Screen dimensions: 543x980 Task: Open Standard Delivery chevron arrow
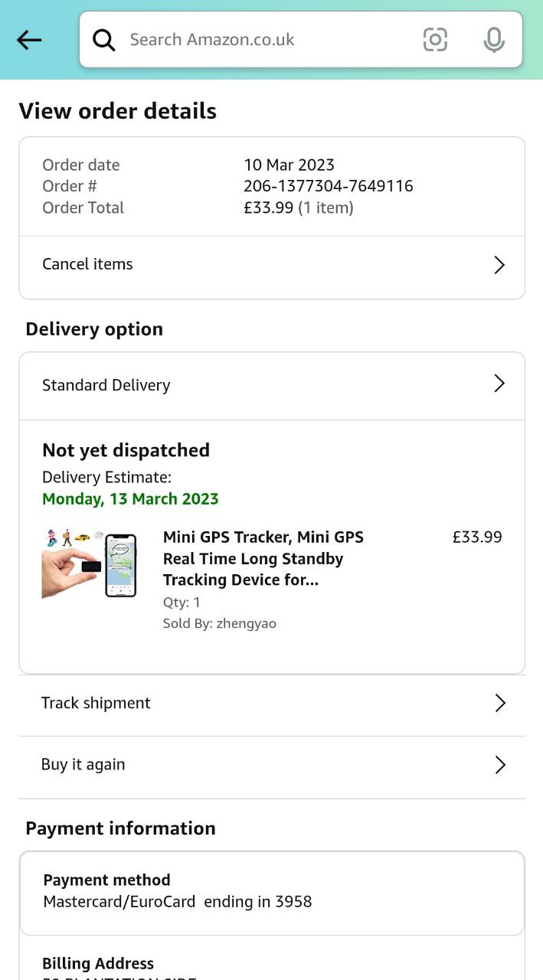[499, 384]
